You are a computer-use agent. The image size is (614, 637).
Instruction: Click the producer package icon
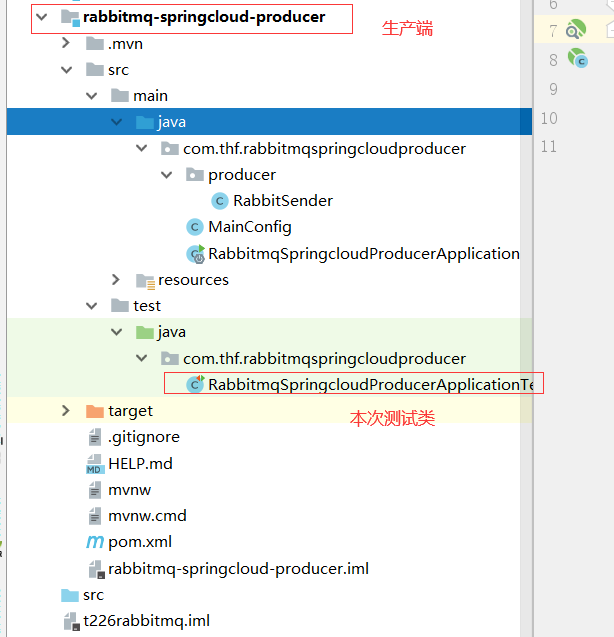[x=195, y=175]
